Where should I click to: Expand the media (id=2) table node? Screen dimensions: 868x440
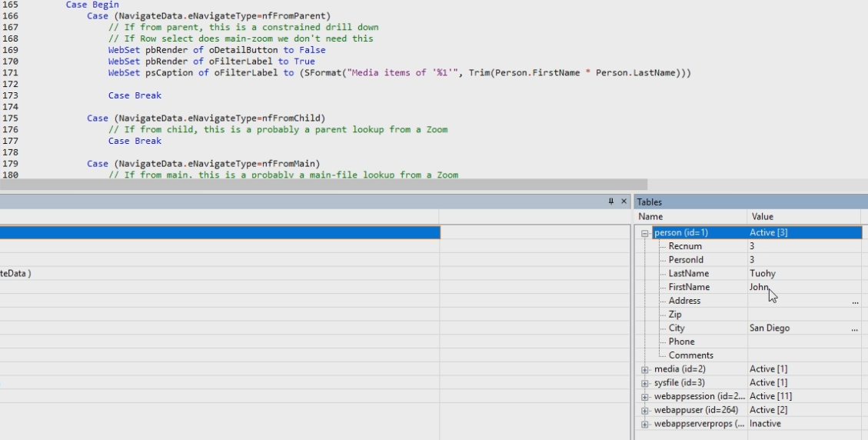[646, 369]
